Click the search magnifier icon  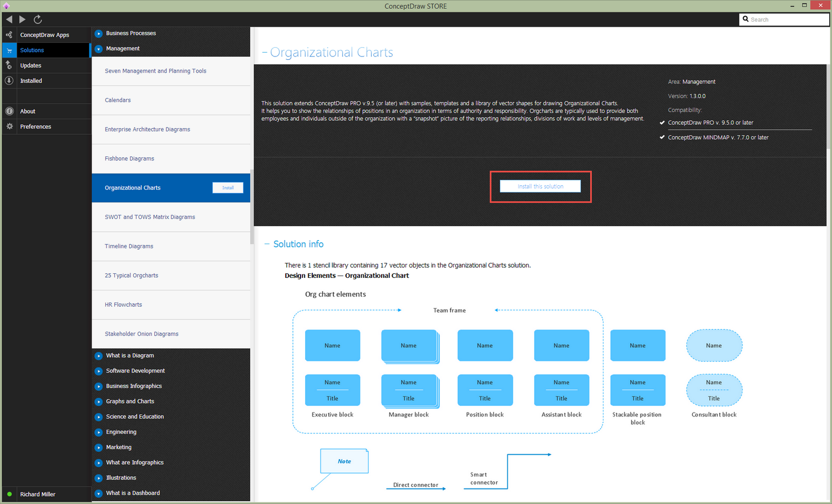coord(745,19)
